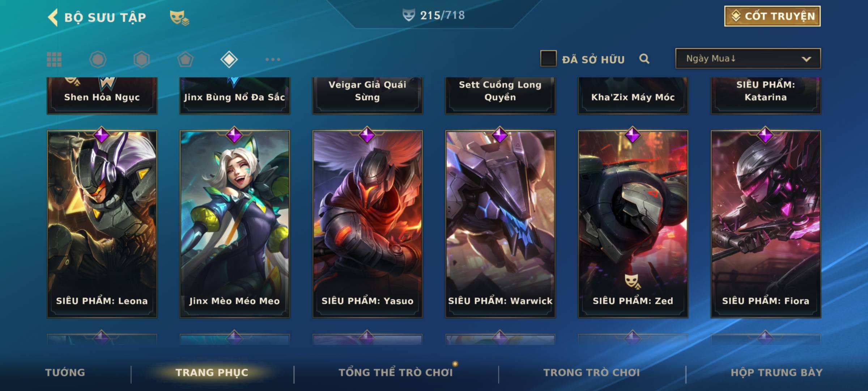
Task: Open the three-dots more filters icon
Action: (x=273, y=59)
